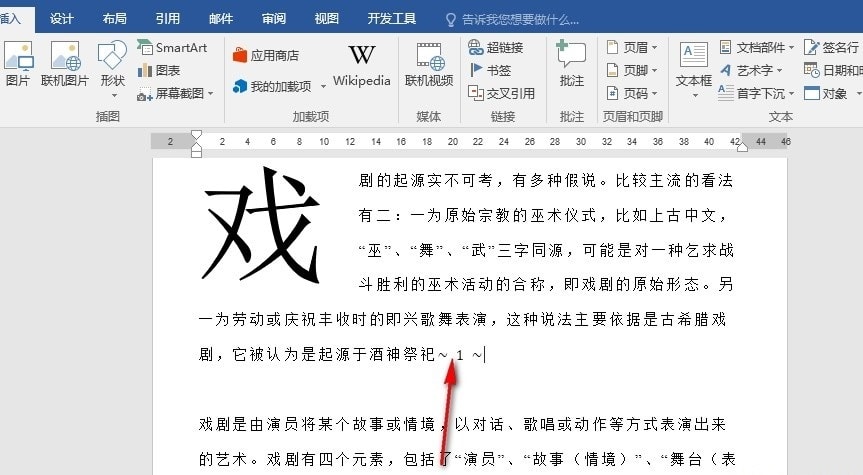Click the text 戏剧是由演员将某个故事或情境
The image size is (863, 475).
[x=317, y=424]
